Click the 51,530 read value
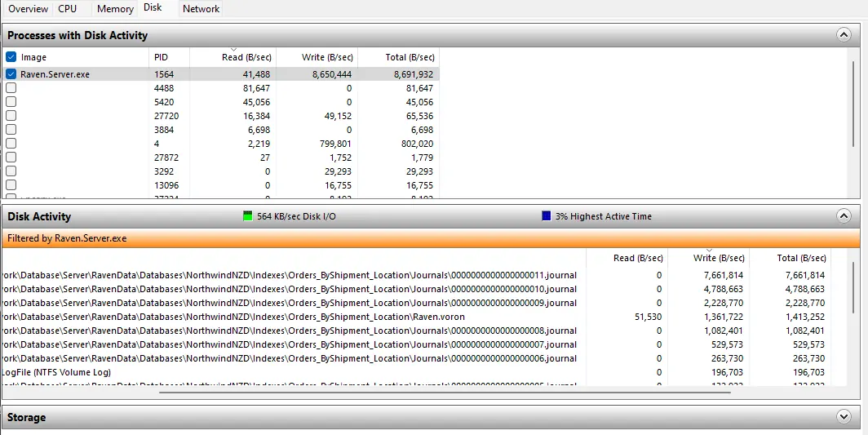868x435 pixels. [647, 317]
